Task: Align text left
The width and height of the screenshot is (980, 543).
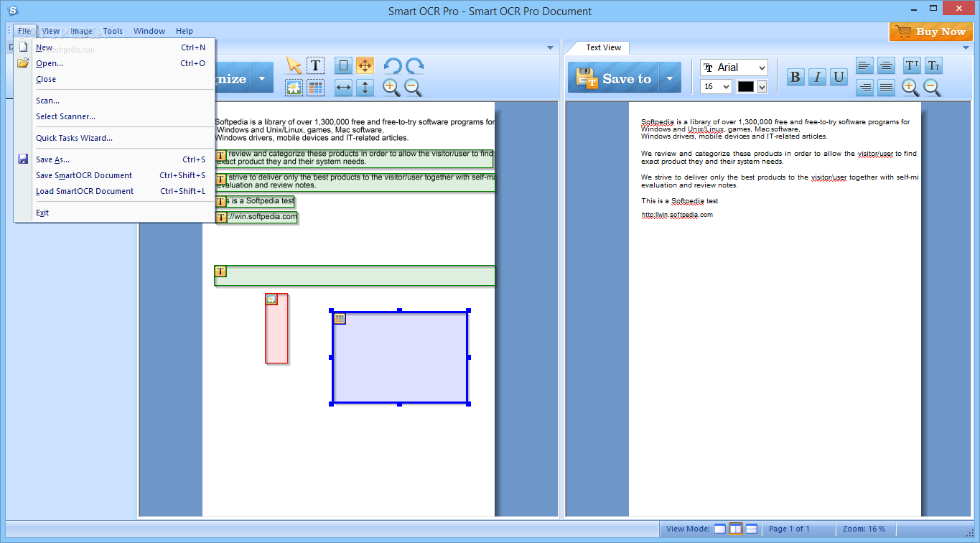Action: (865, 65)
